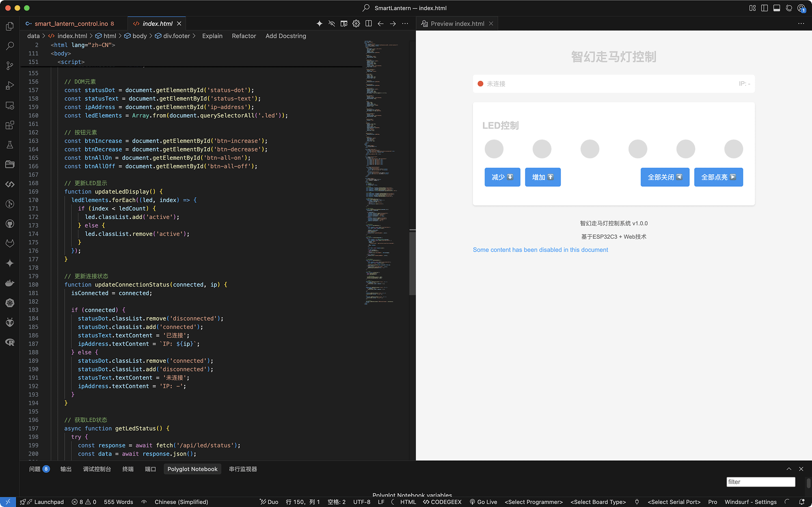812x507 pixels.
Task: Expand the body breadcrumb item
Action: coord(136,36)
